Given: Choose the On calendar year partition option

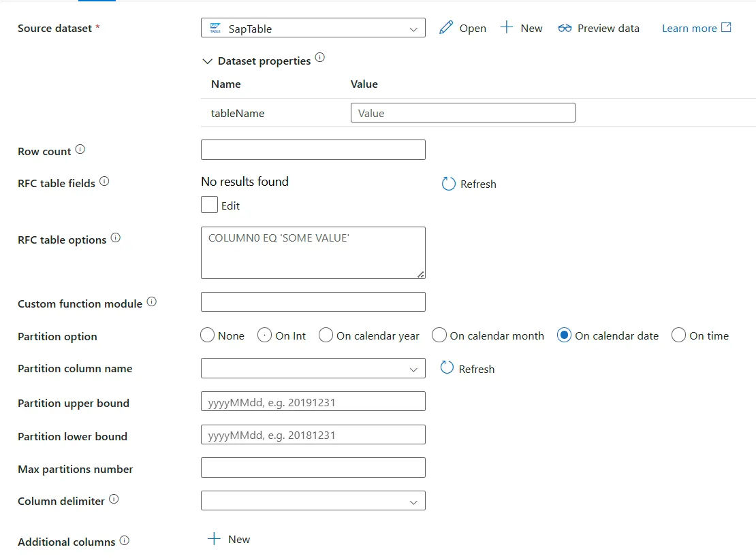Looking at the screenshot, I should pyautogui.click(x=326, y=335).
